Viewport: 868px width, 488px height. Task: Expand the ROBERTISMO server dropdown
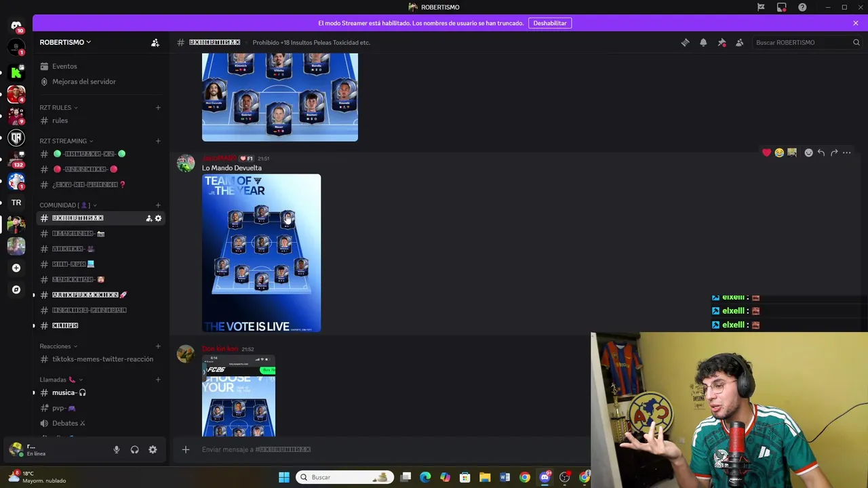[65, 42]
